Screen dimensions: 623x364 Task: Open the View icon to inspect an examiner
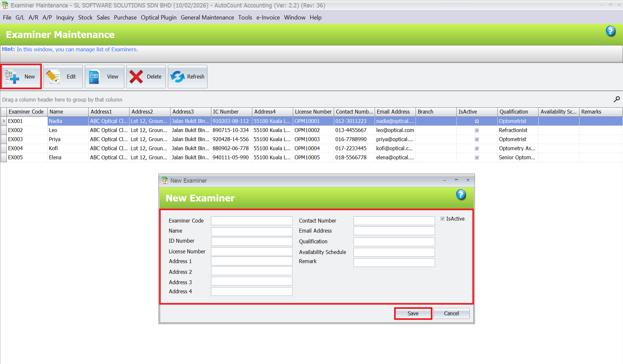tap(94, 76)
